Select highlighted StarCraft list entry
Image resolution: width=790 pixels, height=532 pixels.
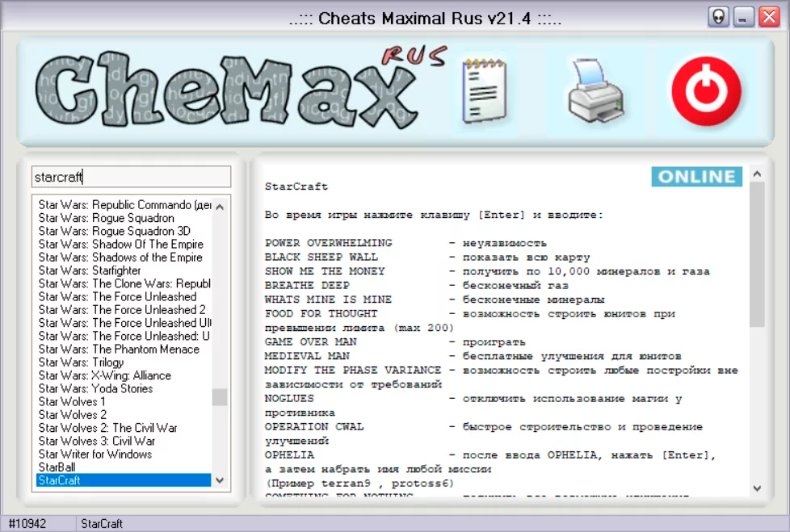(x=124, y=480)
